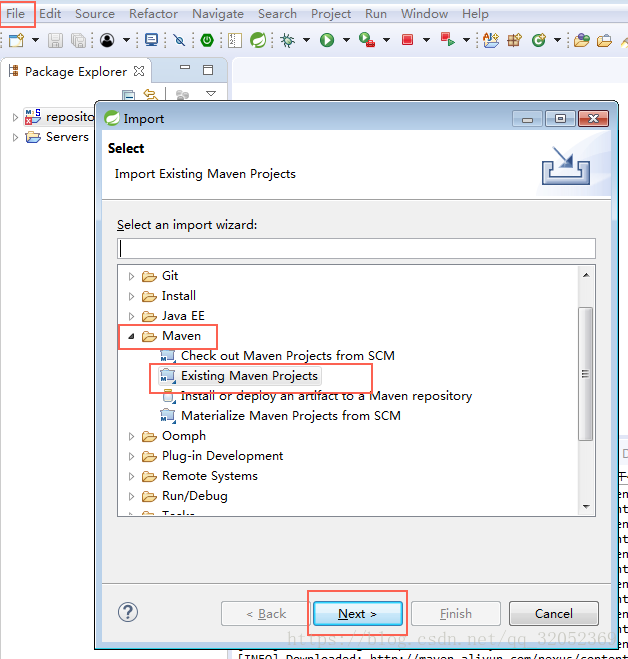Image resolution: width=628 pixels, height=659 pixels.
Task: Maximize the Package Explorer panel
Action: [208, 70]
